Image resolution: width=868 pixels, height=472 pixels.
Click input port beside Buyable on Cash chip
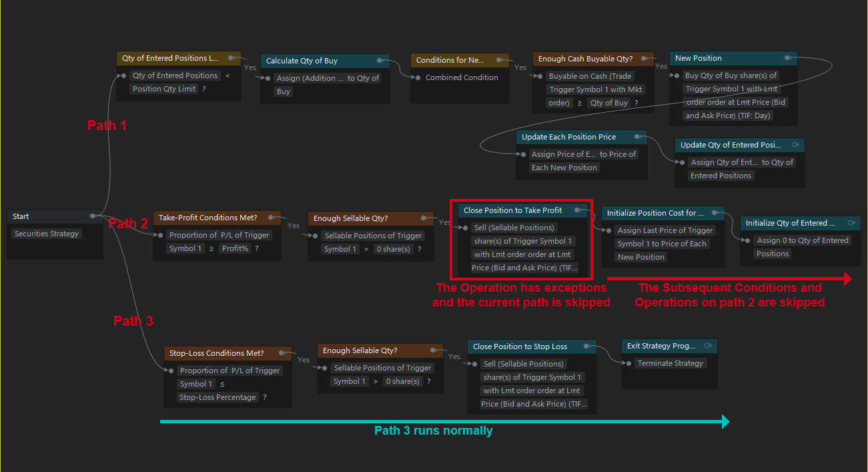(540, 76)
